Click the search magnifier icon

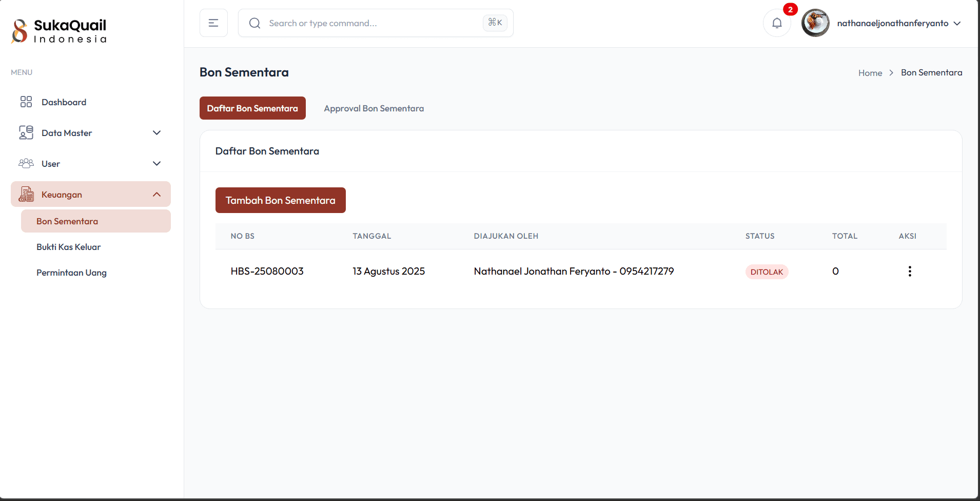click(254, 23)
